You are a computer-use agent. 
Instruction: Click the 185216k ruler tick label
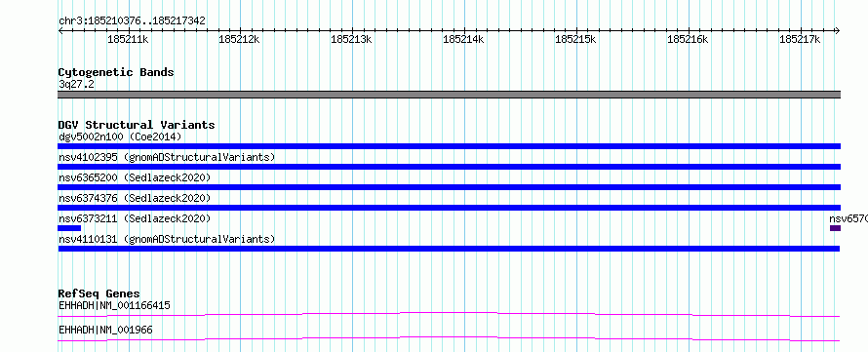[x=689, y=40]
